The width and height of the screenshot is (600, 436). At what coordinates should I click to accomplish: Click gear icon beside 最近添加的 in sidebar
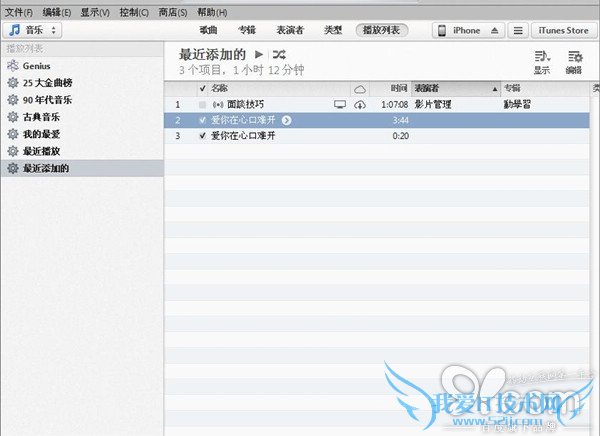tap(13, 168)
